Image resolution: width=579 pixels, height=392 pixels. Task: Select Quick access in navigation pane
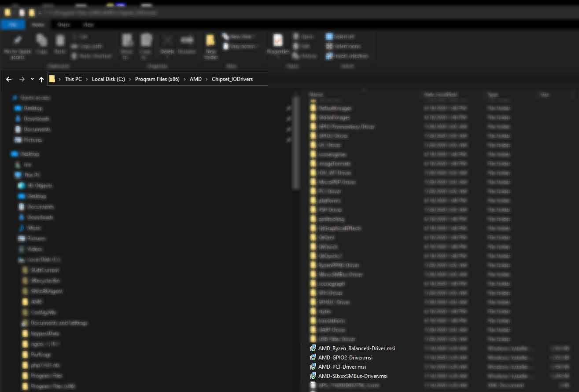(35, 98)
